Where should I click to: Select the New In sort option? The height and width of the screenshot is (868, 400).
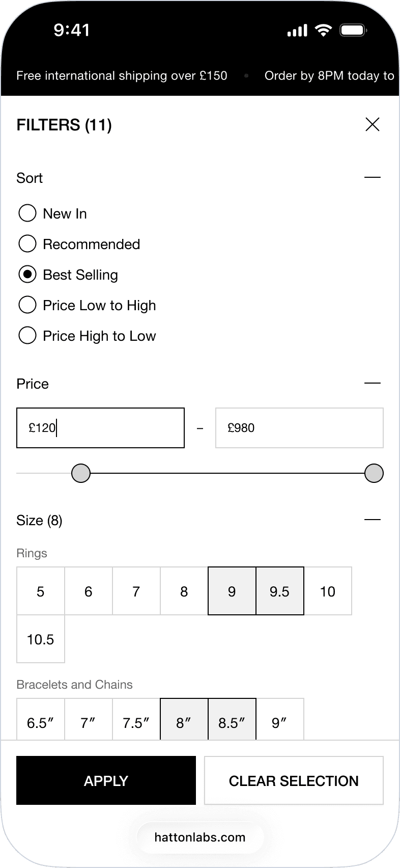pos(27,213)
